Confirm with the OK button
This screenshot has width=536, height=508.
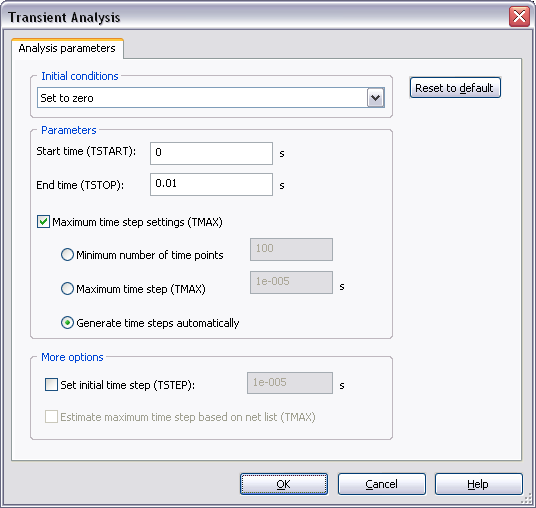pyautogui.click(x=284, y=484)
